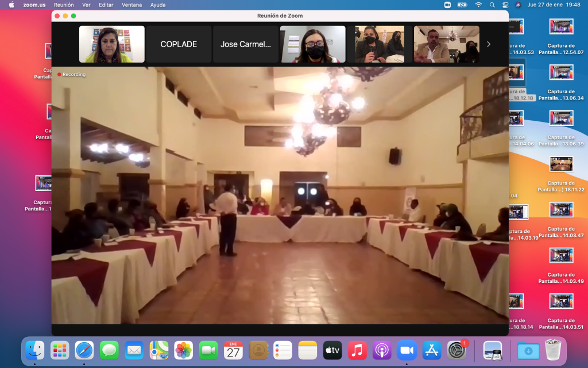Viewport: 588px width, 368px height.
Task: Select desktop screenshot file ending 14.04.06
Action: coord(520,129)
